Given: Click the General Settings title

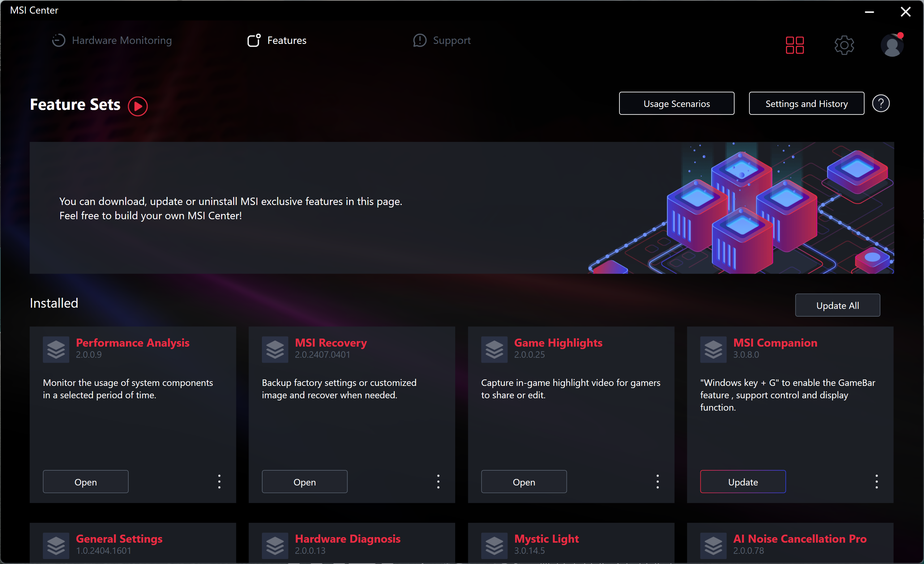Looking at the screenshot, I should (119, 539).
